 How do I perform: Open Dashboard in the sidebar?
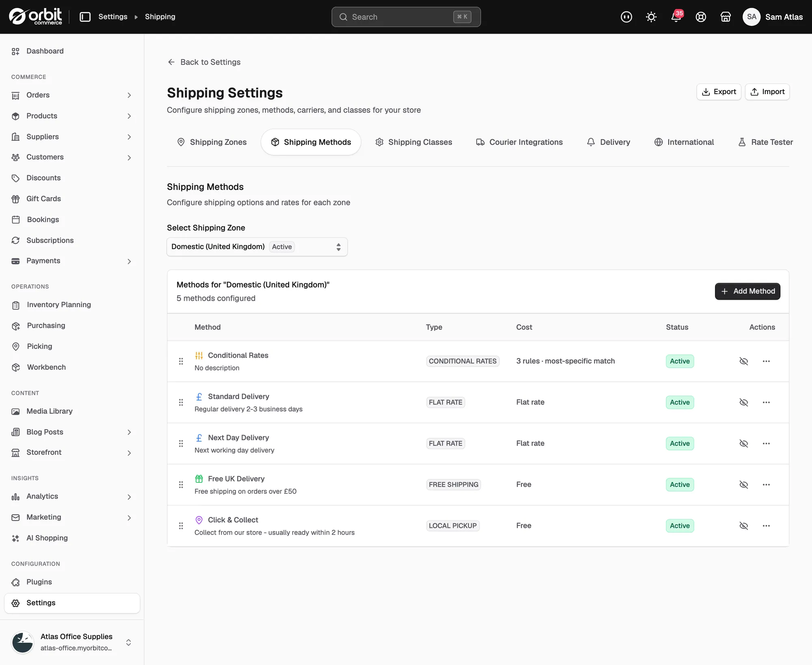tap(72, 51)
